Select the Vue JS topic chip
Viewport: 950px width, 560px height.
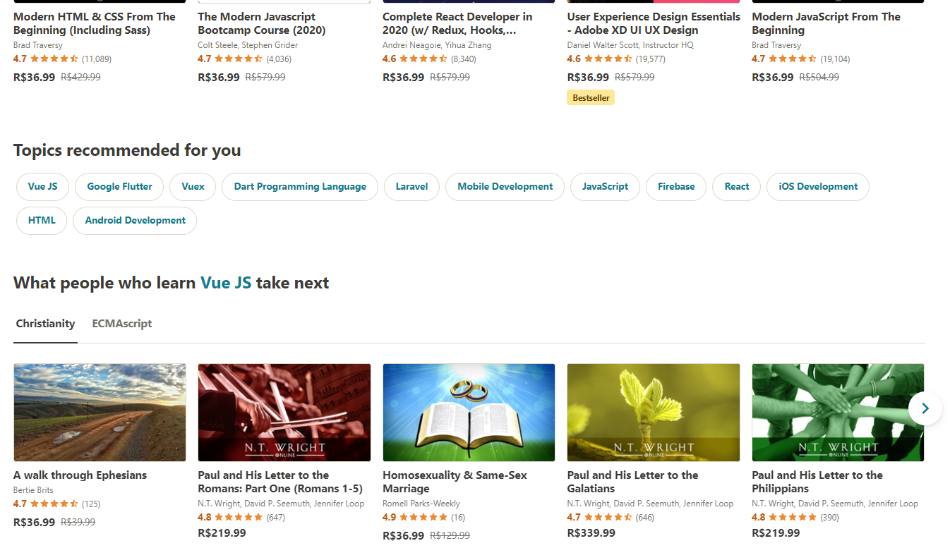point(42,187)
